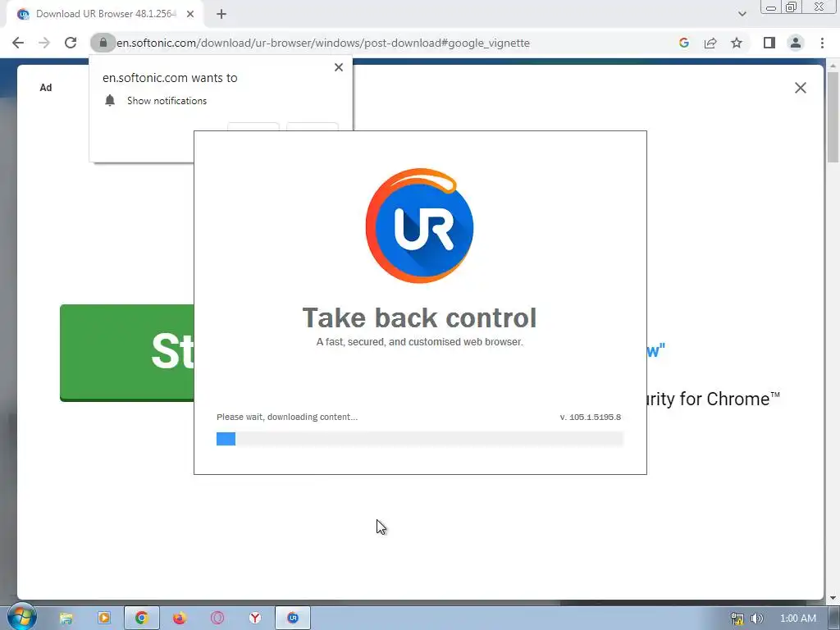Click "Please wait, downloading content..." text
Screen dimensions: 840x630
click(287, 417)
